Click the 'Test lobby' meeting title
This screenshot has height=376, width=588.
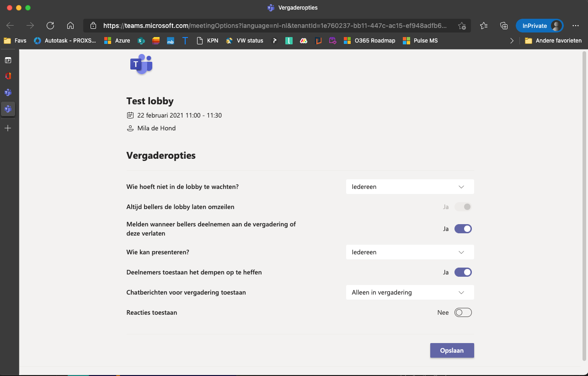point(150,101)
